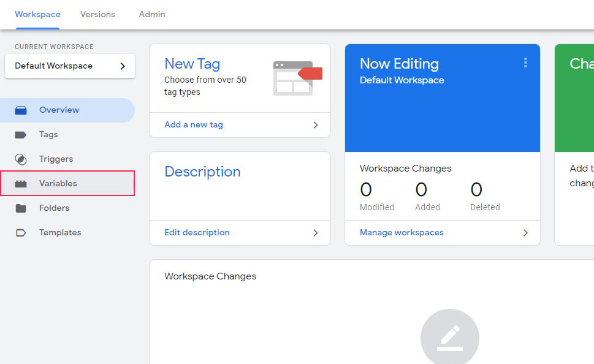This screenshot has height=364, width=594.
Task: Click the Deleted count zero
Action: coord(476,189)
